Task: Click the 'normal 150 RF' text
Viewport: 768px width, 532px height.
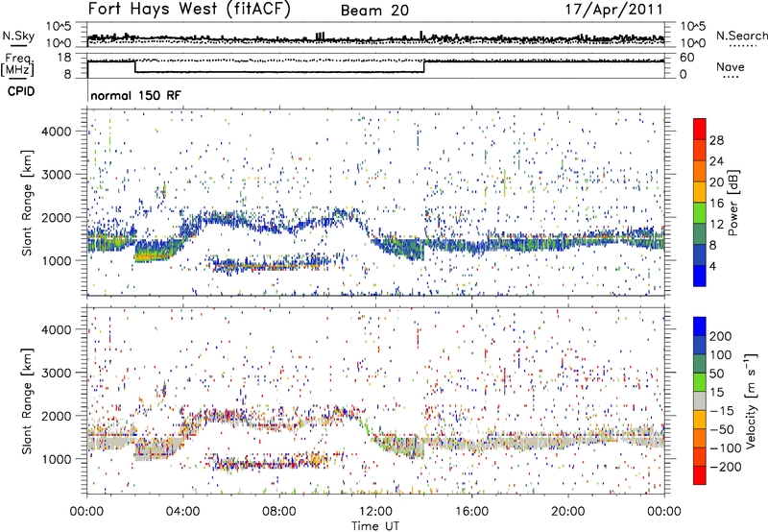Action: (x=135, y=95)
